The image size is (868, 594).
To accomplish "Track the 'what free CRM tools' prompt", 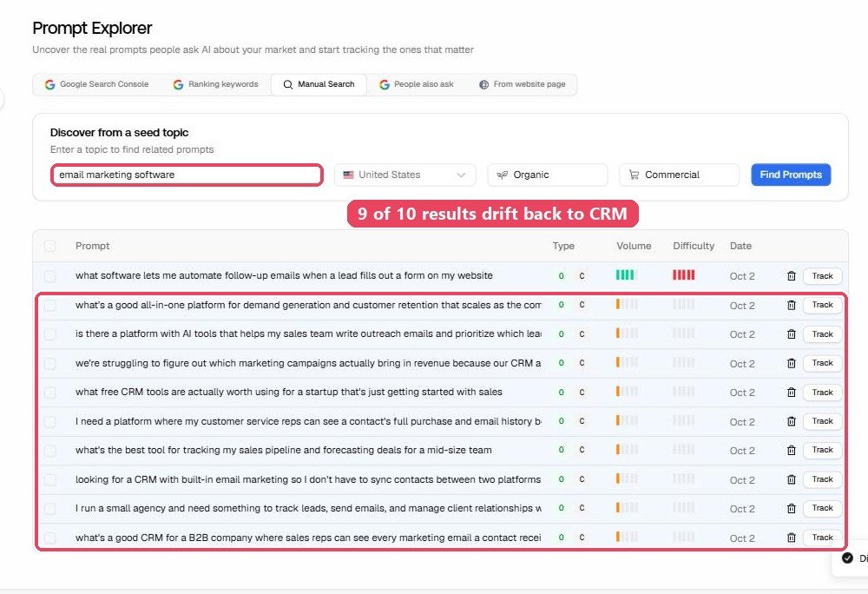I will click(x=822, y=392).
